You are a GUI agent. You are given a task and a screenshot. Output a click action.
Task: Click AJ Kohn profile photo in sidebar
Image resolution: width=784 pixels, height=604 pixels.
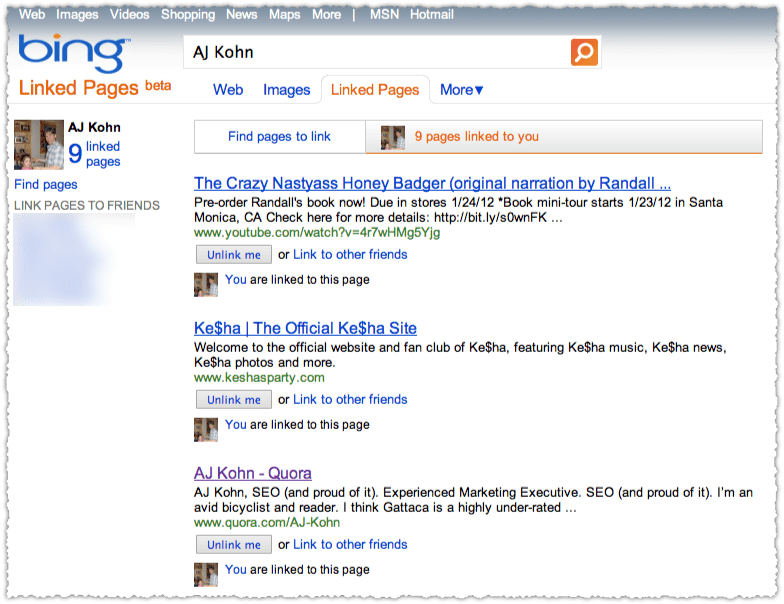pos(39,144)
